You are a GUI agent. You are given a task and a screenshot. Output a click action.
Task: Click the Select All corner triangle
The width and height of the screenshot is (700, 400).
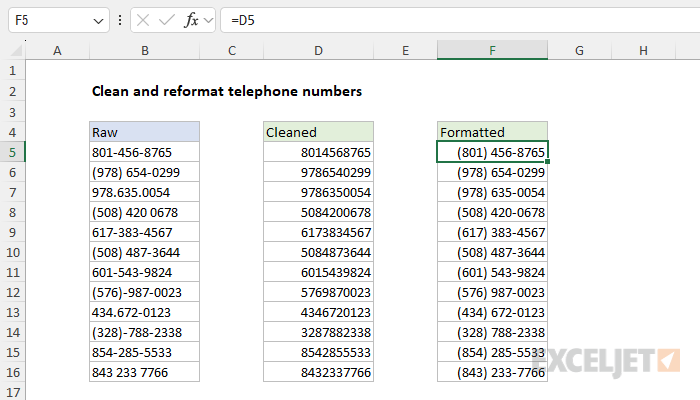tap(16, 50)
